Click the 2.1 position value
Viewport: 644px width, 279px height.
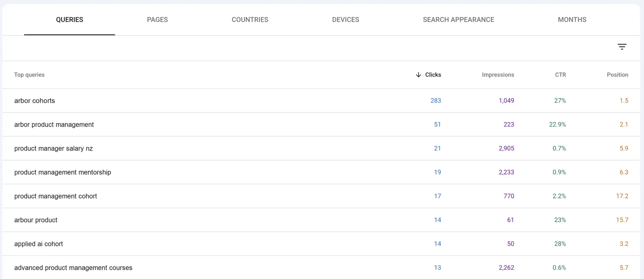pyautogui.click(x=624, y=125)
